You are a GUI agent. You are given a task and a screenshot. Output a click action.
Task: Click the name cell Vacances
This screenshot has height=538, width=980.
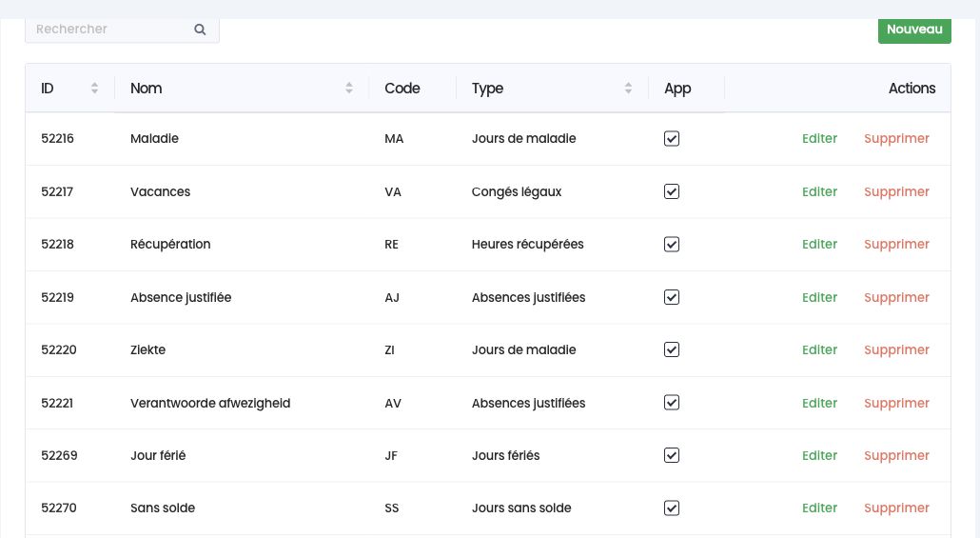(x=160, y=191)
